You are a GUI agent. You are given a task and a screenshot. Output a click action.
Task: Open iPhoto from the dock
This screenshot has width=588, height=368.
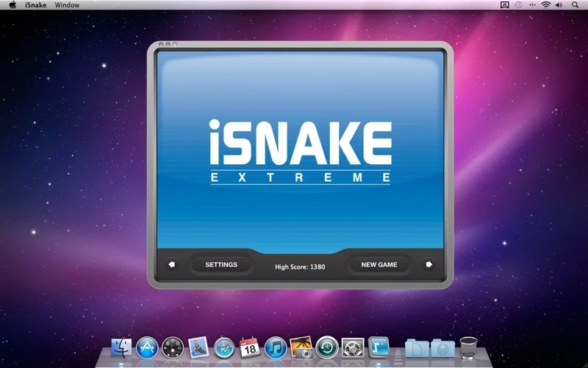click(x=301, y=347)
